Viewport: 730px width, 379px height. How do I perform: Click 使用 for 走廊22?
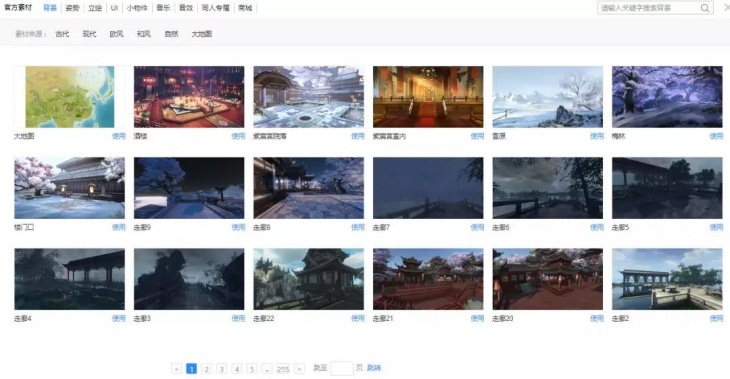click(358, 318)
